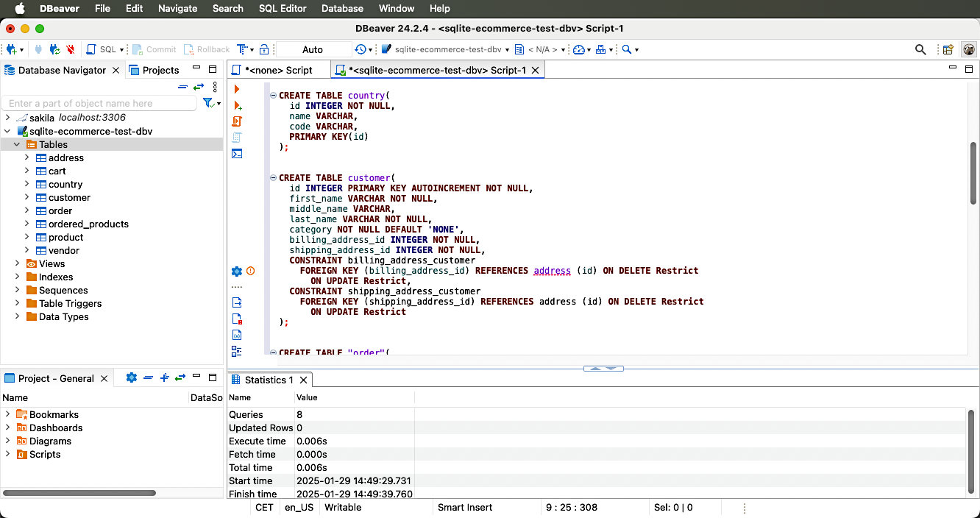
Task: Toggle link with editor arrows in Navigator
Action: click(x=199, y=87)
